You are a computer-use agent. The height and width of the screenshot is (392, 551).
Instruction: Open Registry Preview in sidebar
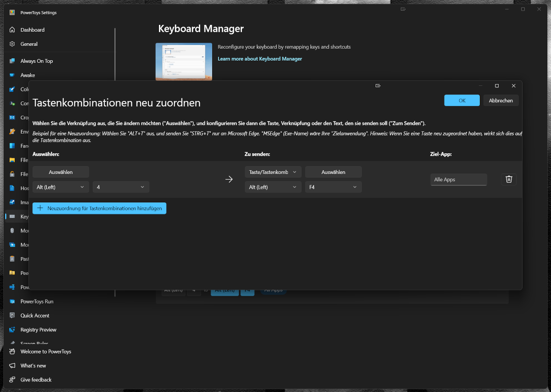[x=39, y=330]
